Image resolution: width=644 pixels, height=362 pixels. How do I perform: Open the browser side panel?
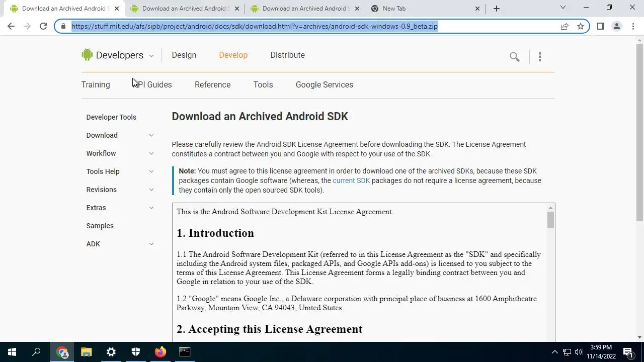[601, 26]
